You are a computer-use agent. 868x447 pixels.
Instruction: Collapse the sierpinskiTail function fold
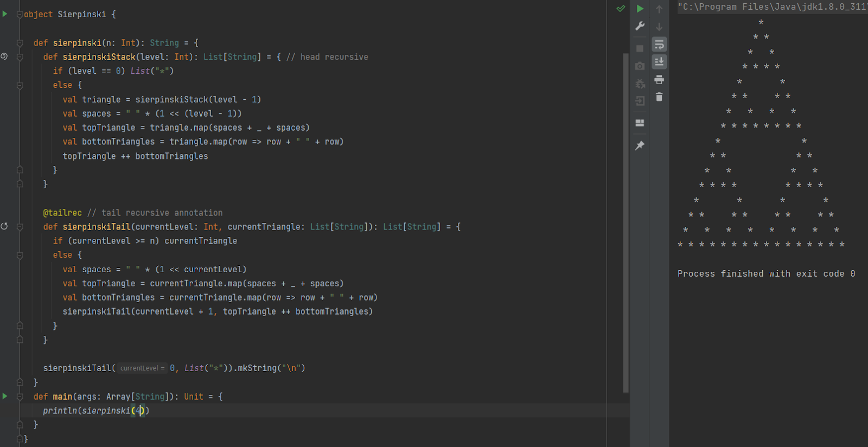point(20,227)
